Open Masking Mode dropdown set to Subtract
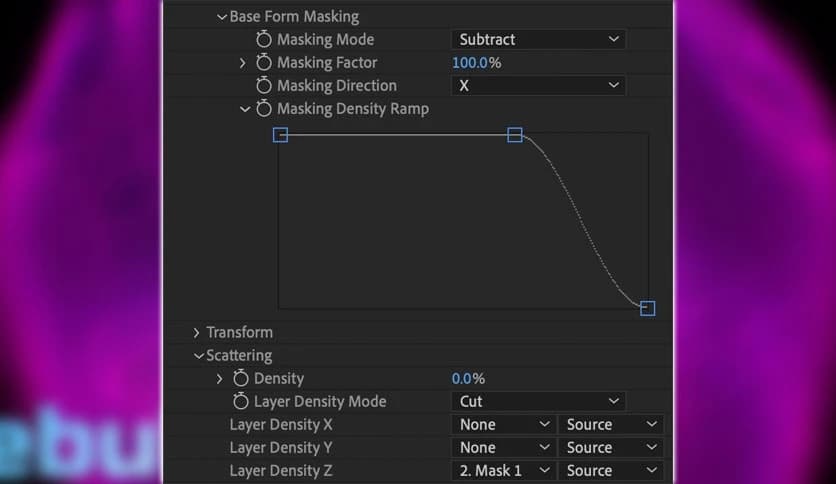This screenshot has height=484, width=836. coord(538,39)
